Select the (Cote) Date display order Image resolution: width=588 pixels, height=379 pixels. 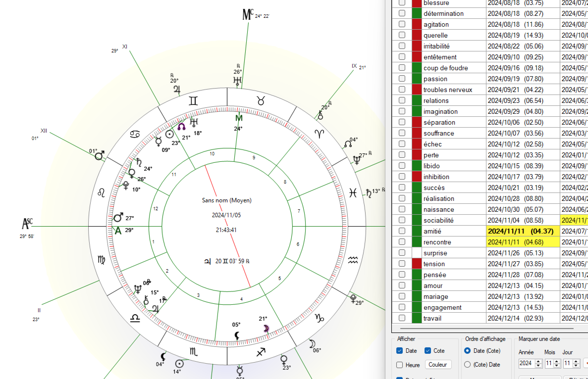click(467, 365)
